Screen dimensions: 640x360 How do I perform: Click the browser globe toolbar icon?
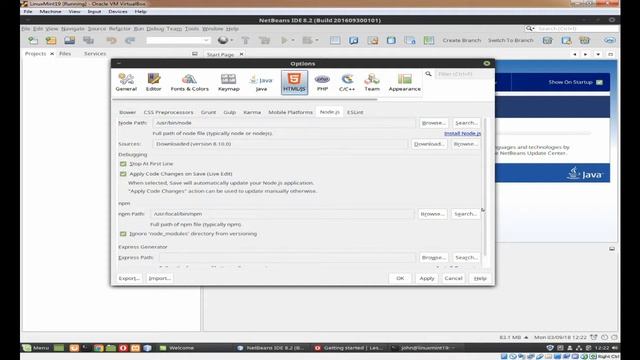click(x=222, y=40)
